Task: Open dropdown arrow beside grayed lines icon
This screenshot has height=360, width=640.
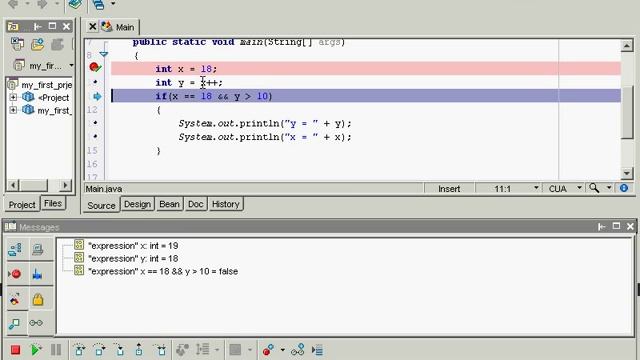Action: click(x=217, y=350)
